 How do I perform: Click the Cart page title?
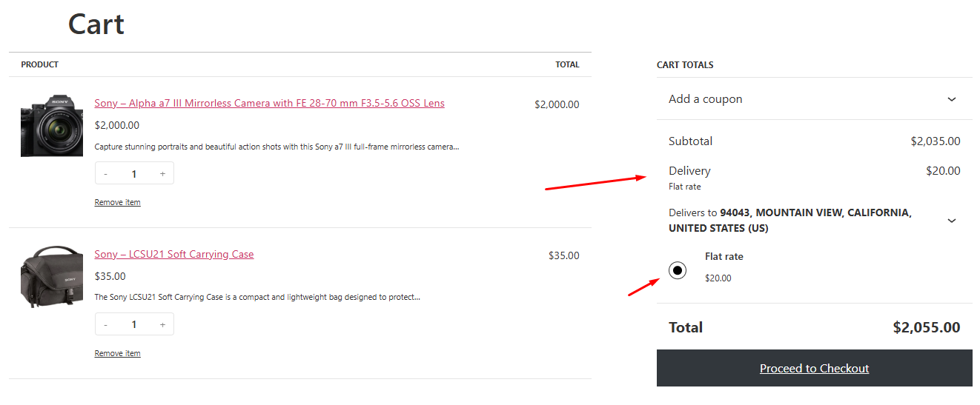pyautogui.click(x=96, y=24)
